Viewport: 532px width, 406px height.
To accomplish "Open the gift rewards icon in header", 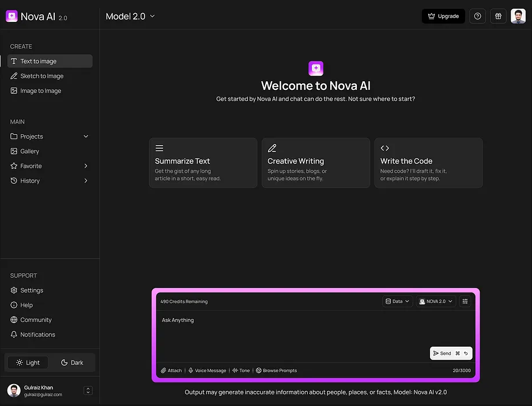I will pyautogui.click(x=498, y=16).
